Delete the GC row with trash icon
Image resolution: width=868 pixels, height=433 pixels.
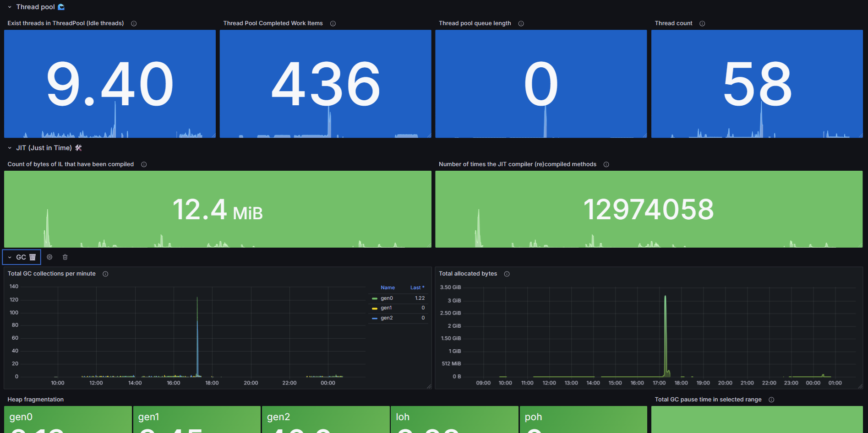[65, 257]
